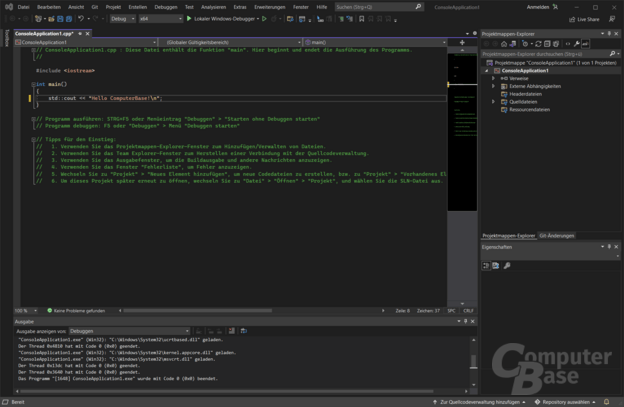The height and width of the screenshot is (407, 624).
Task: Open the Analysieren menu
Action: [213, 7]
